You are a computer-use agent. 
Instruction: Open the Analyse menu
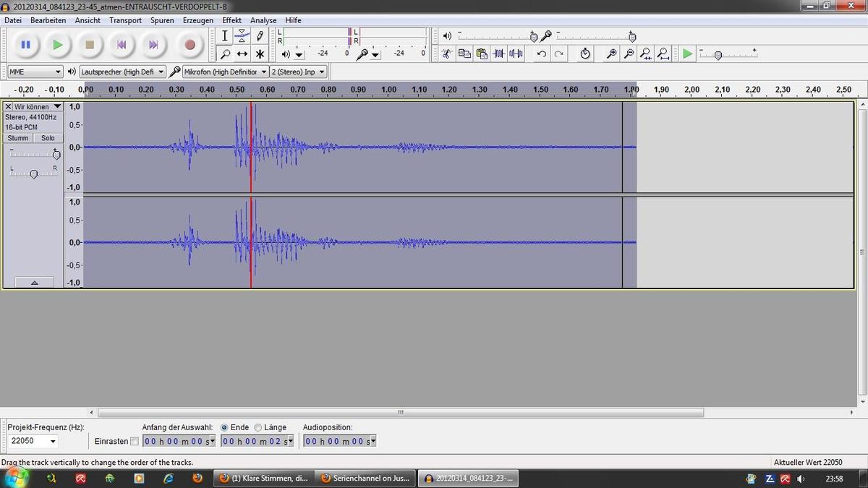263,20
